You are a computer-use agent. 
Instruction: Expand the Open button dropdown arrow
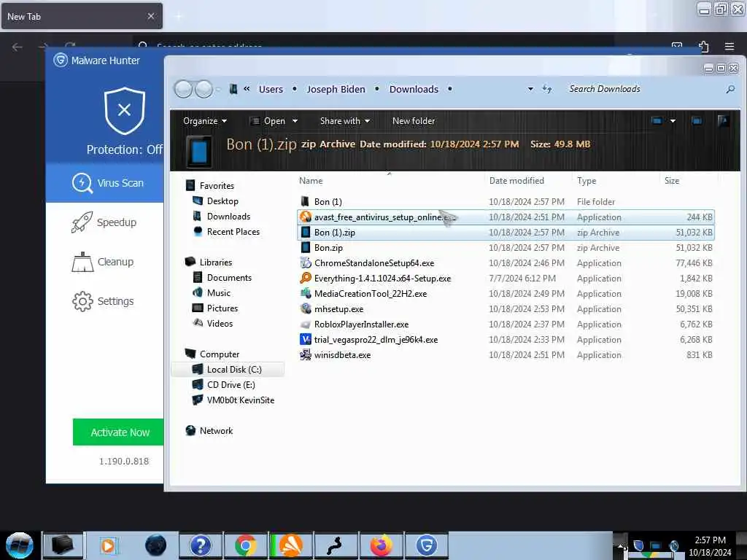[x=295, y=121]
